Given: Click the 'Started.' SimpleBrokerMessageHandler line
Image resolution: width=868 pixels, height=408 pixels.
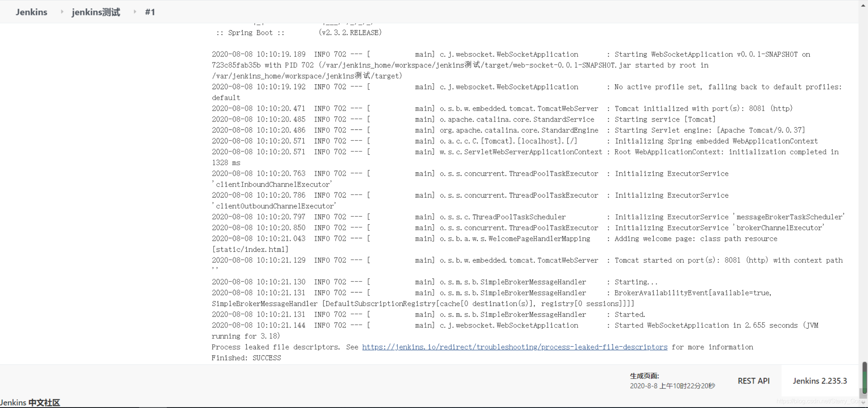Looking at the screenshot, I should (428, 315).
